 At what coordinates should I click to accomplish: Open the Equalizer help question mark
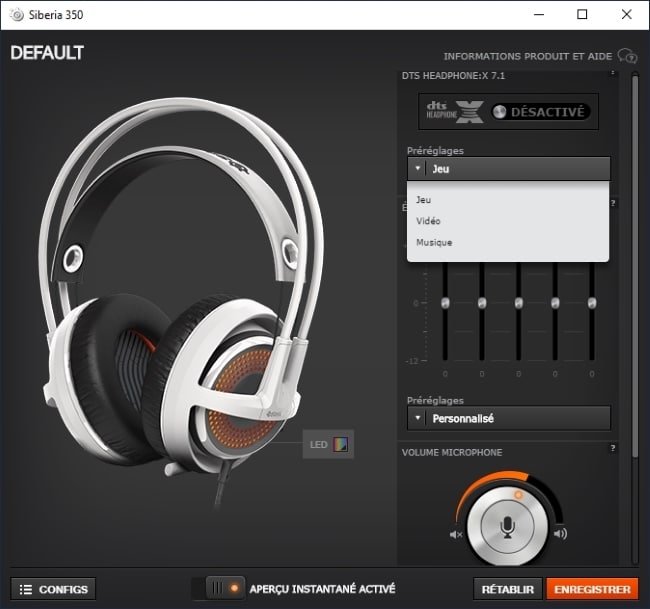(x=613, y=203)
